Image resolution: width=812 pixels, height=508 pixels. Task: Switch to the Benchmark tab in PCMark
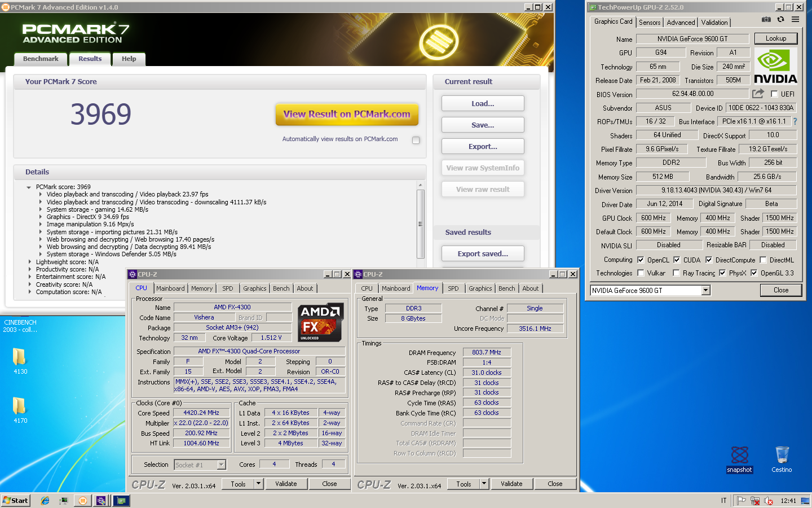coord(41,59)
